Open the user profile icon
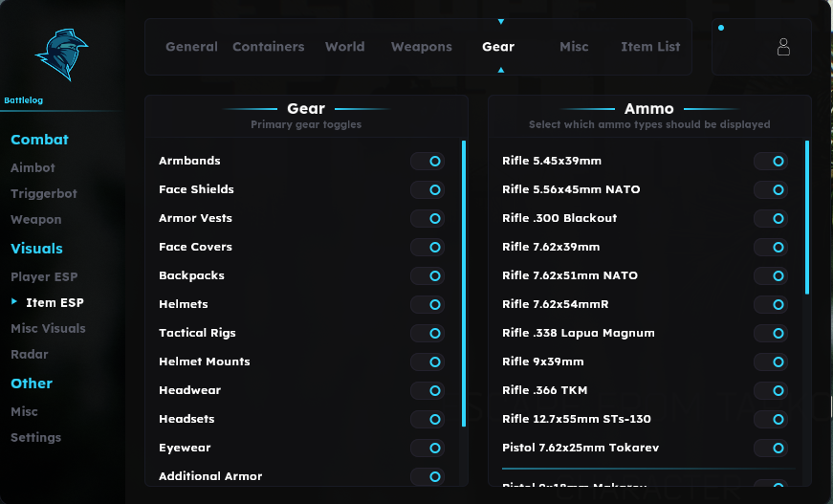The width and height of the screenshot is (833, 504). (x=783, y=47)
